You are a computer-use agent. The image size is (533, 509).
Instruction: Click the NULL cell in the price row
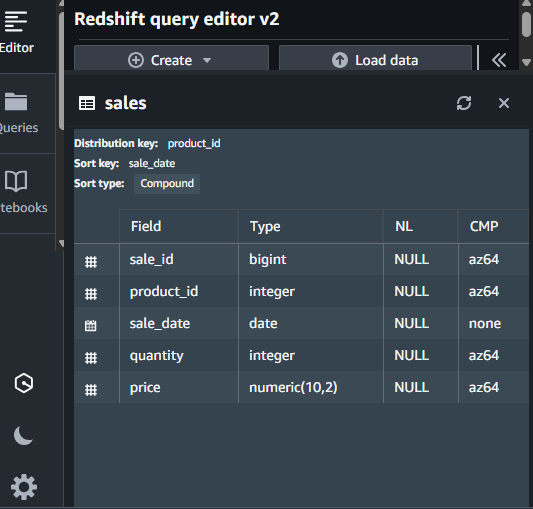coord(421,387)
